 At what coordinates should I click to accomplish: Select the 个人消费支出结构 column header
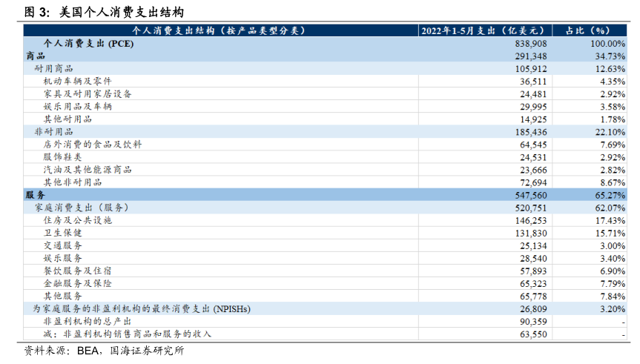[218, 30]
